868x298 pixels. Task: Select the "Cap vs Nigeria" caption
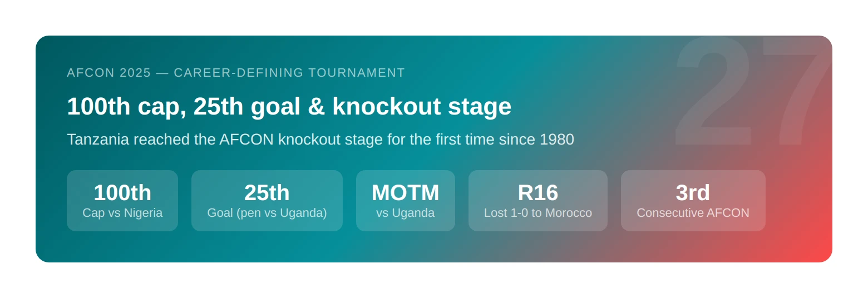tap(122, 213)
